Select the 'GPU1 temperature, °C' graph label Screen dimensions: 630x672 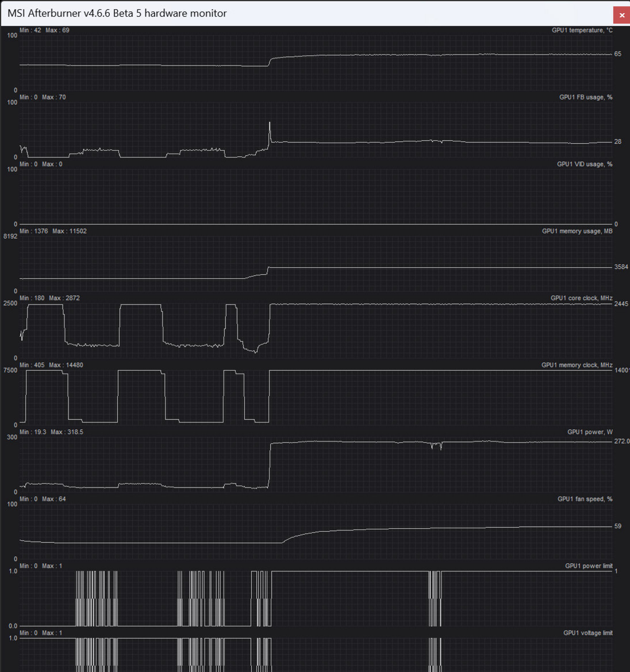point(582,30)
